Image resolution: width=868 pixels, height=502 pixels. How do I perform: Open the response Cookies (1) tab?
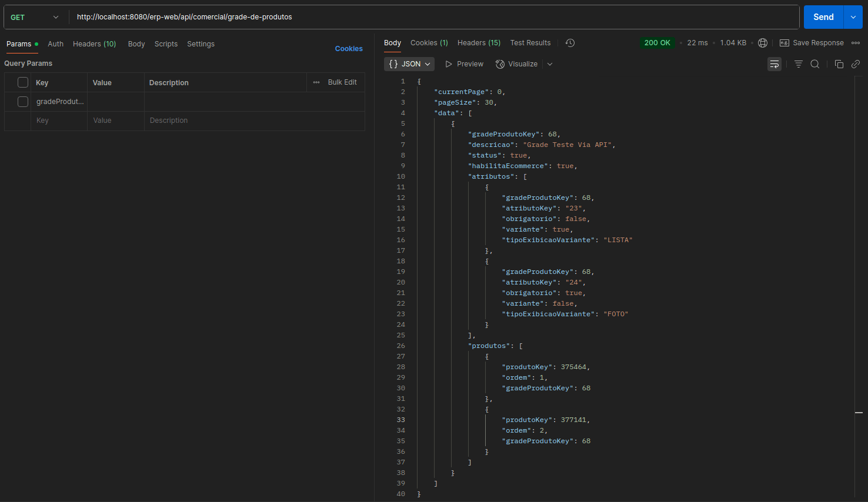429,43
